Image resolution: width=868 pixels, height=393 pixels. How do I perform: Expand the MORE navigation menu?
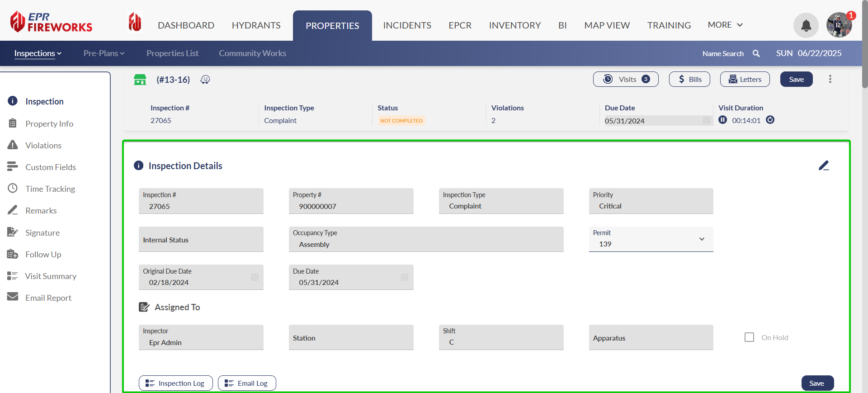[x=725, y=25]
